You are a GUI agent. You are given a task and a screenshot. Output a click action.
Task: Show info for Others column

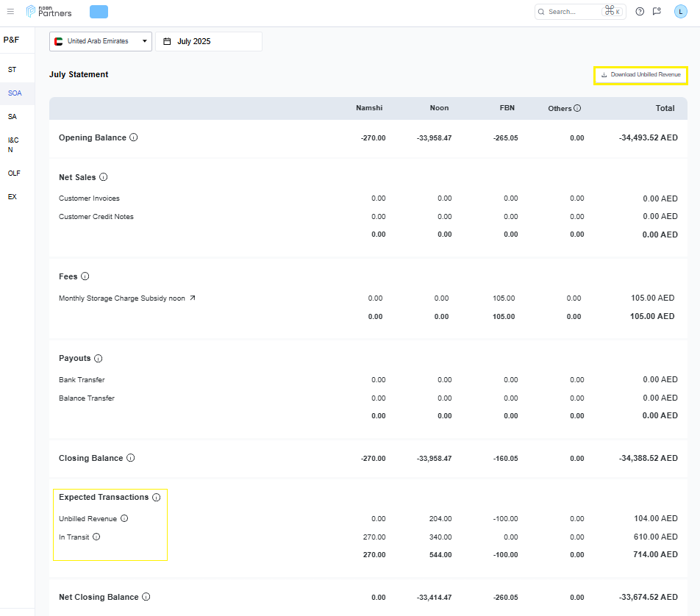[x=577, y=108]
